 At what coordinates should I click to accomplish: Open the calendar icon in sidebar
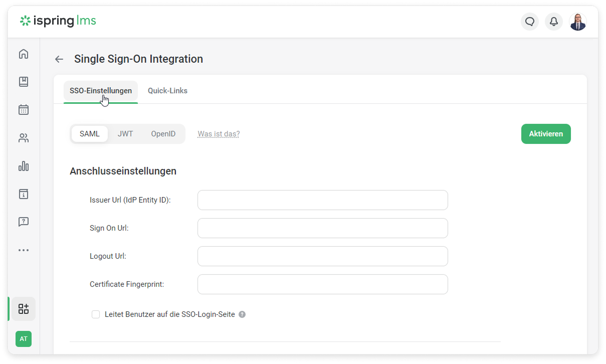pos(24,110)
